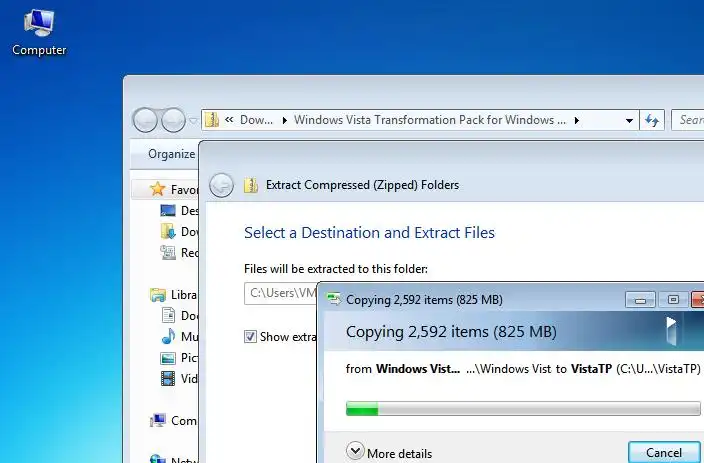
Task: Click Back arrow in Extract wizard
Action: (x=221, y=185)
